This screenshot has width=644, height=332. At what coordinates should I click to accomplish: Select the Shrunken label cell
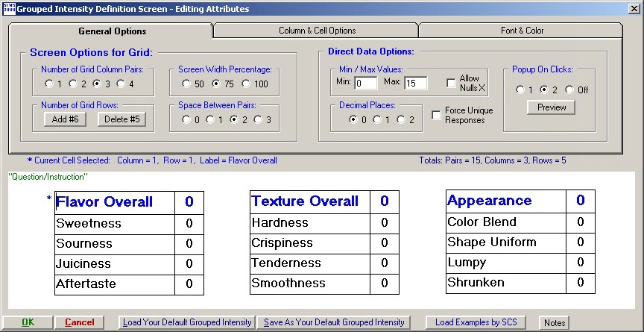pyautogui.click(x=506, y=283)
